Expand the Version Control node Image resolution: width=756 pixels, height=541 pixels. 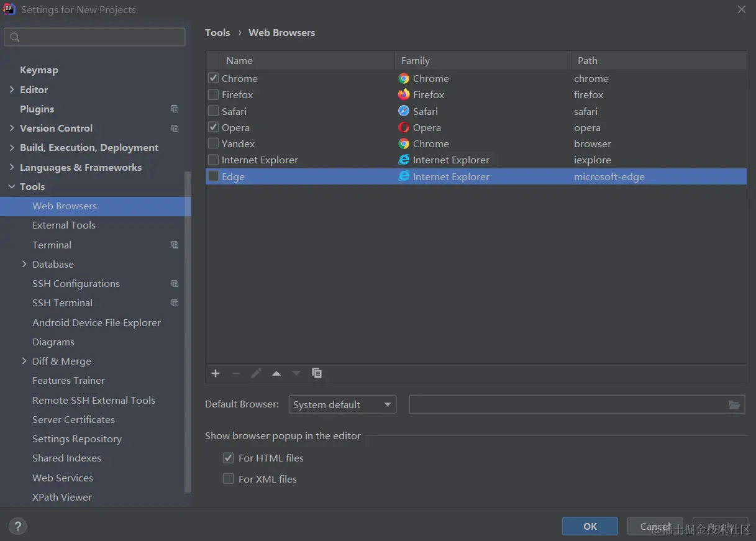point(12,128)
